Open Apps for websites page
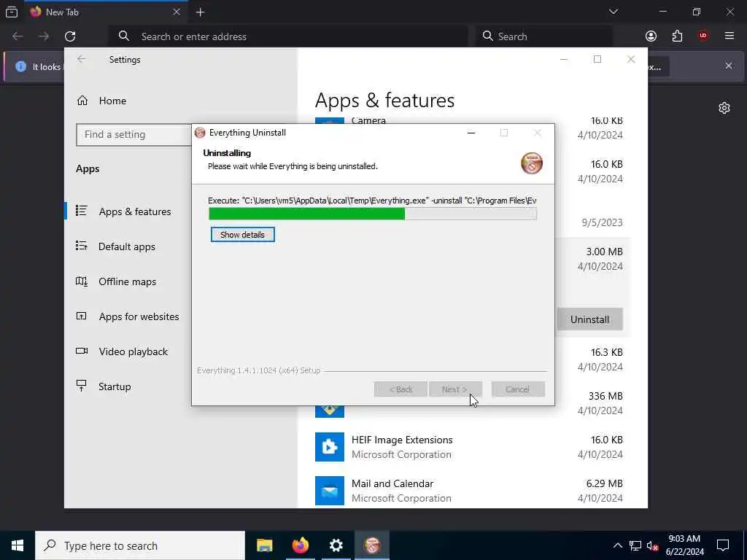Image resolution: width=747 pixels, height=560 pixels. click(139, 316)
